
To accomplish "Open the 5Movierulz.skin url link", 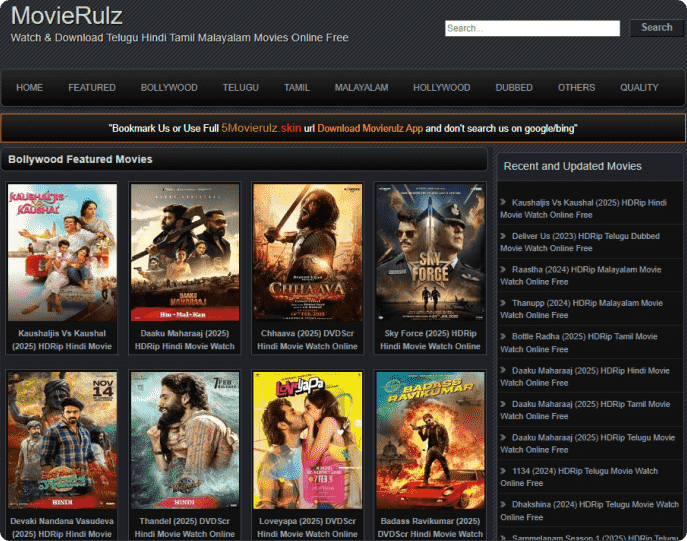I will [261, 129].
